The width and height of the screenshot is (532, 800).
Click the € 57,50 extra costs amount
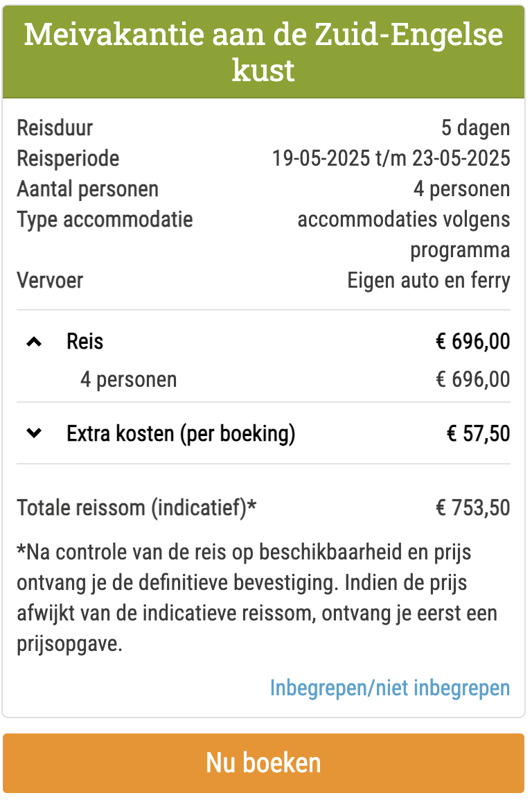tap(478, 434)
